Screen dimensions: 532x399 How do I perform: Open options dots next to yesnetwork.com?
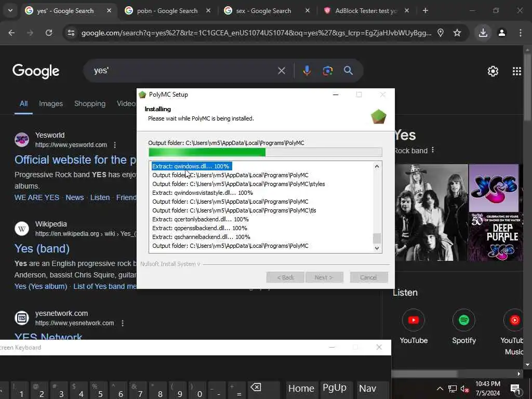(x=123, y=323)
